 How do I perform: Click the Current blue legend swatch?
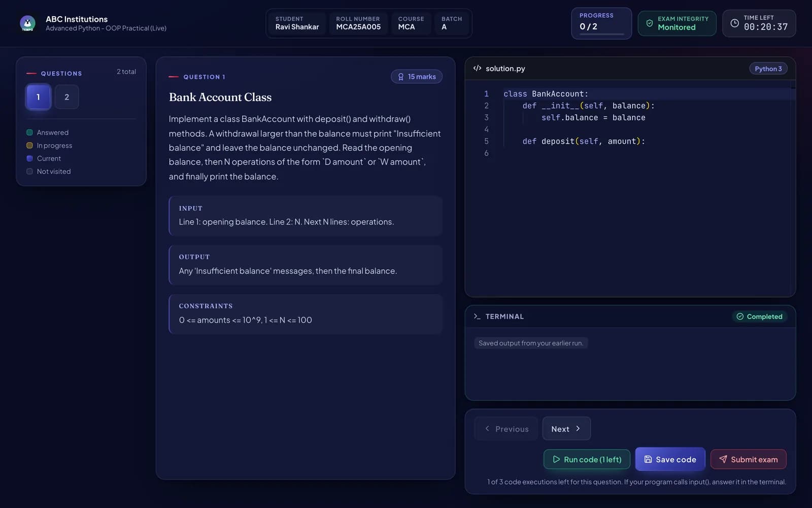click(29, 158)
